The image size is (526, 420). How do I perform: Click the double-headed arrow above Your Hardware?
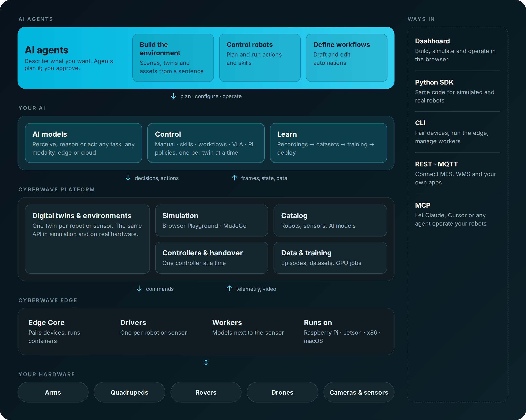[206, 362]
